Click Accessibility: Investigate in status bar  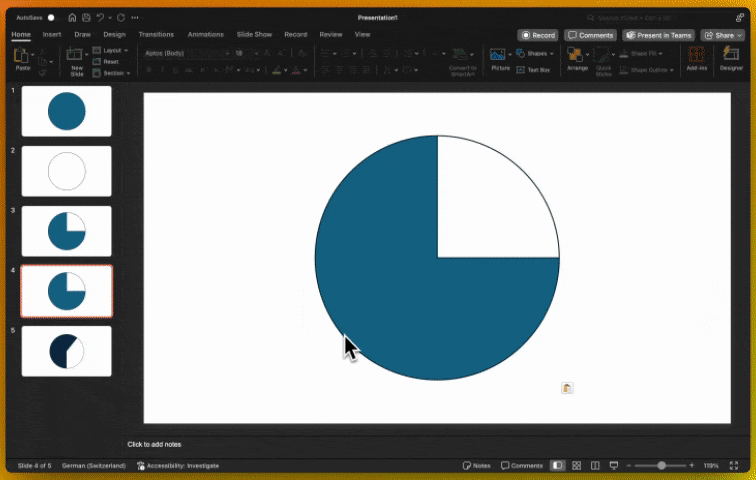[178, 466]
